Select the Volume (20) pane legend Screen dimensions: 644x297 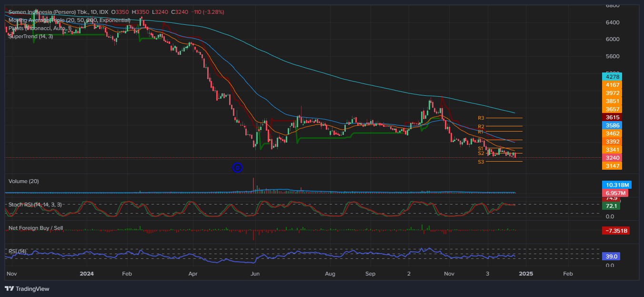coord(24,181)
